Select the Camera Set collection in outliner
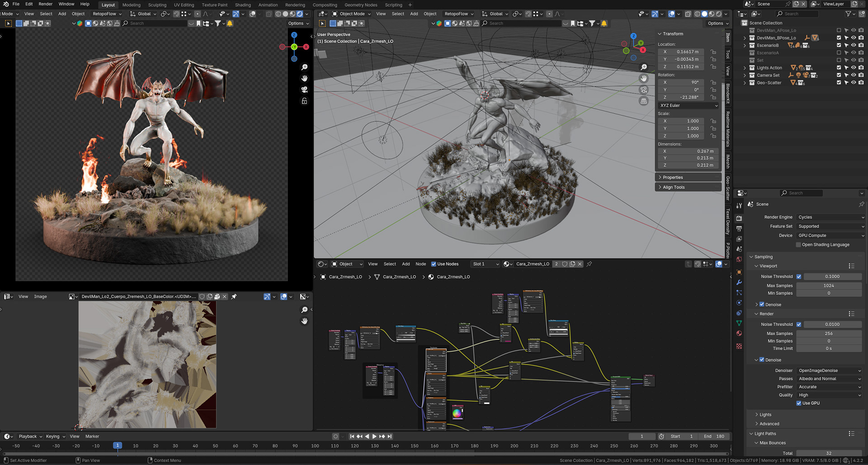 (x=768, y=76)
